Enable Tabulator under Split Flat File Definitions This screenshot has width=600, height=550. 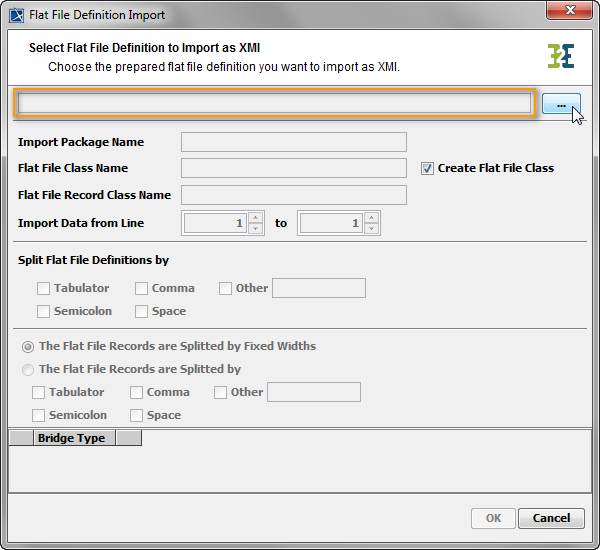(44, 288)
